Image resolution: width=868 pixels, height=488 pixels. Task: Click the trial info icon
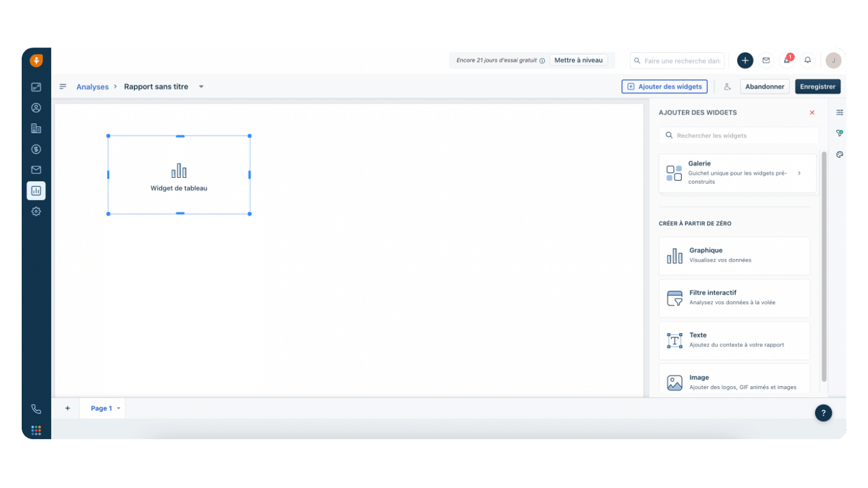pos(542,61)
